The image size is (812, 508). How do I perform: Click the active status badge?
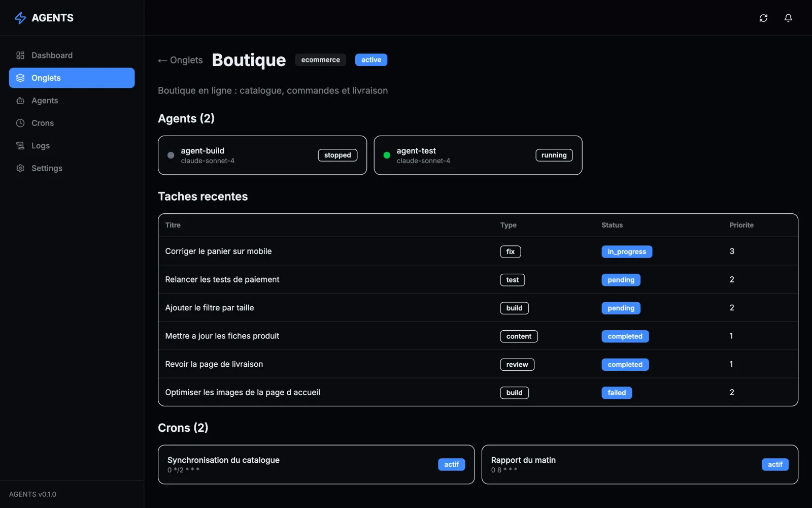[371, 60]
